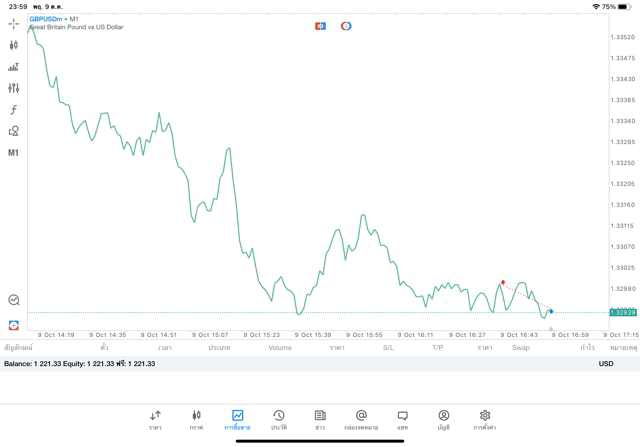Tap the red-blue icon in left sidebar
The height and width of the screenshot is (447, 640).
click(13, 325)
